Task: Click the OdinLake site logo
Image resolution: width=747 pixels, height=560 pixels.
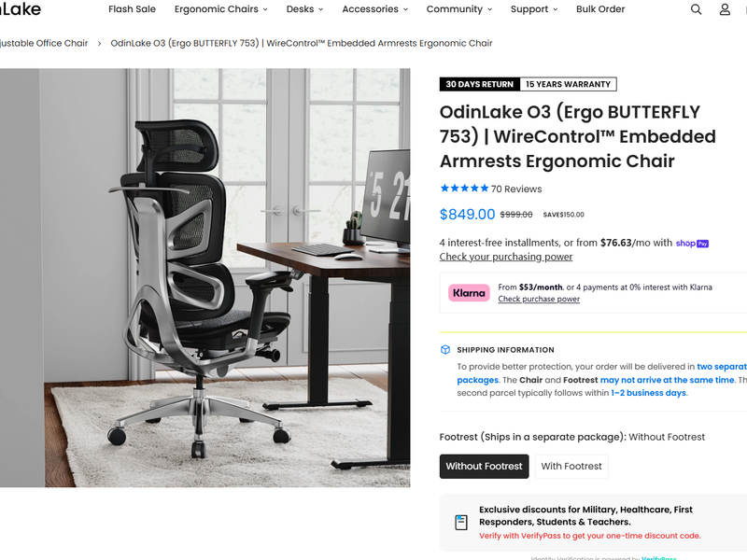Action: tap(21, 9)
